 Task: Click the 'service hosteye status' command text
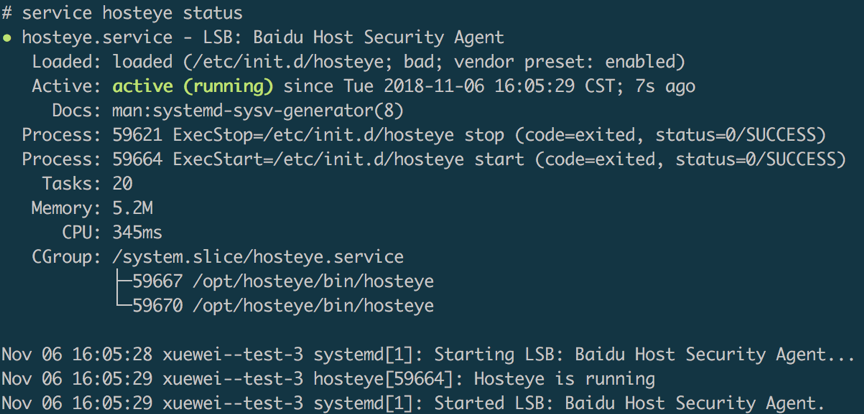(132, 12)
